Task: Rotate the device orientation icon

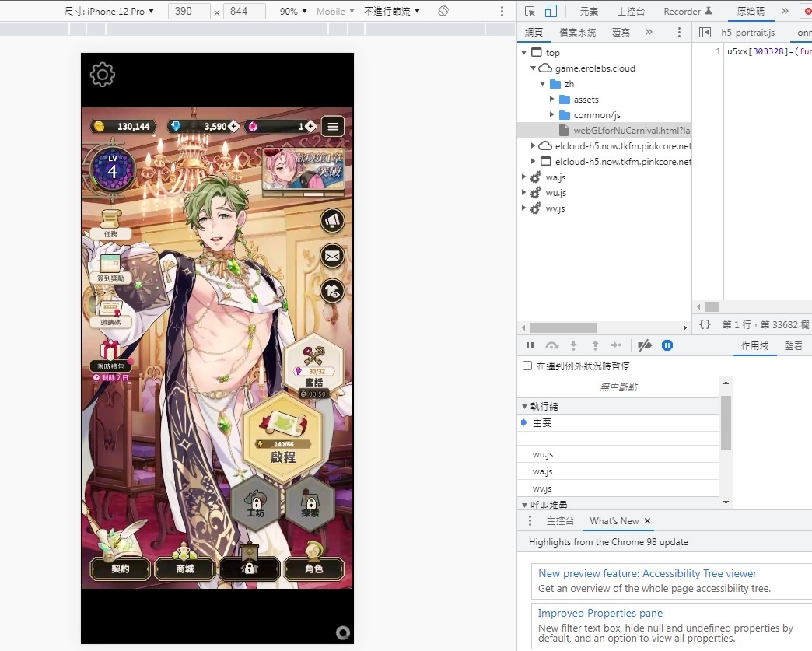Action: pyautogui.click(x=443, y=11)
